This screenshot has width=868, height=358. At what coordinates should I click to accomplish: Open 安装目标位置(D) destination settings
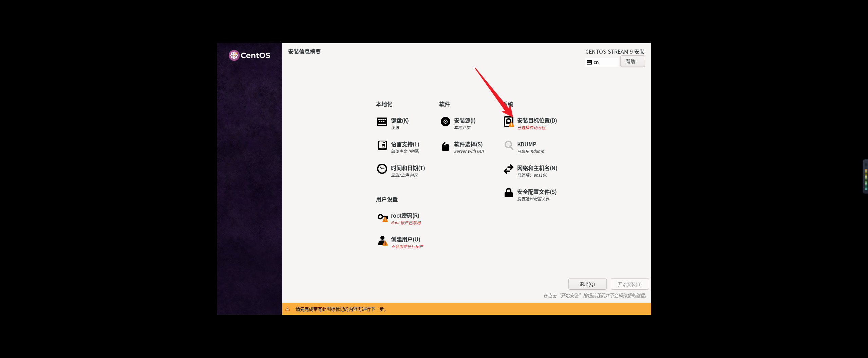tap(537, 121)
